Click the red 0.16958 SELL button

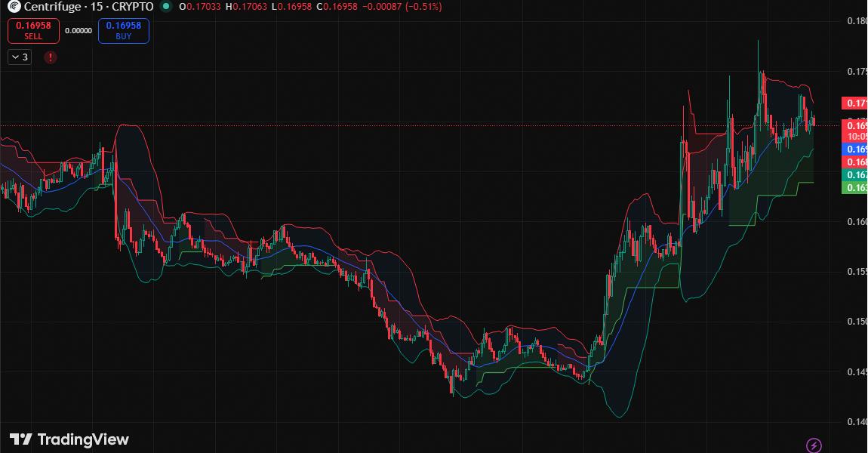33,30
